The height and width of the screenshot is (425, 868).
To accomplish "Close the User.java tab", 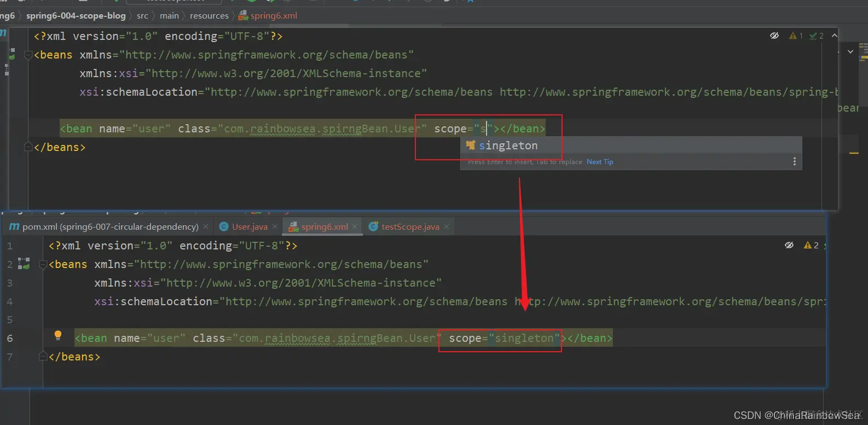I will click(275, 226).
